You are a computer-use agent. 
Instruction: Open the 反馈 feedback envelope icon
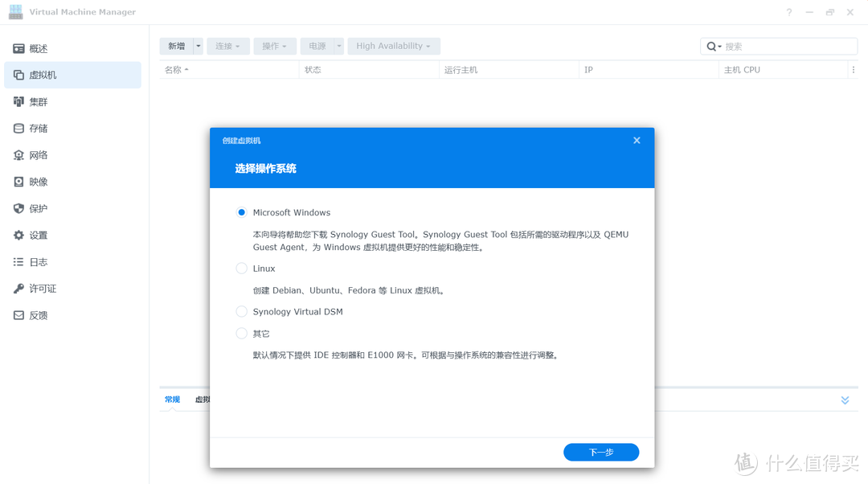[x=18, y=315]
